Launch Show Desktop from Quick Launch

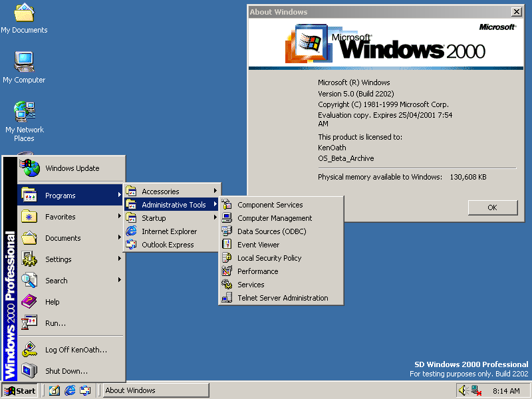(x=55, y=390)
